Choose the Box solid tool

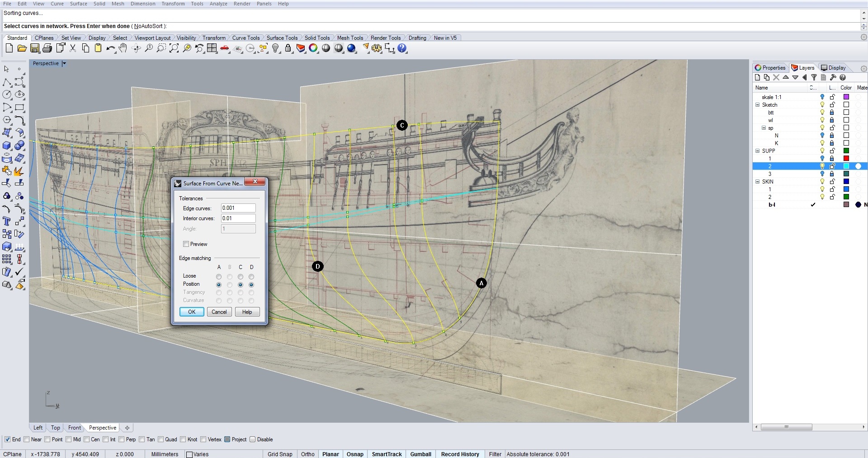(x=7, y=146)
